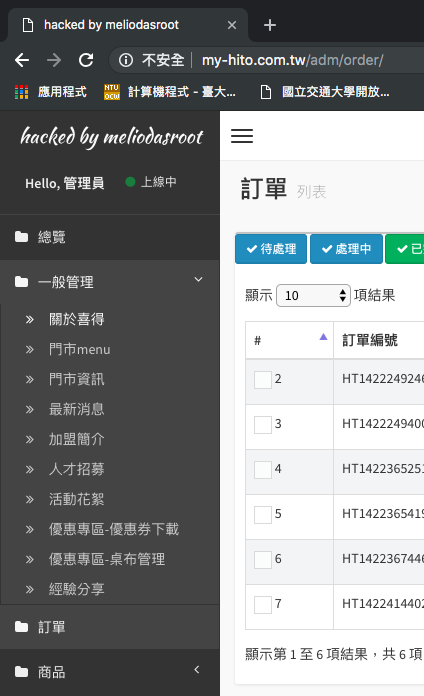Click the order number in row 6

383,559
